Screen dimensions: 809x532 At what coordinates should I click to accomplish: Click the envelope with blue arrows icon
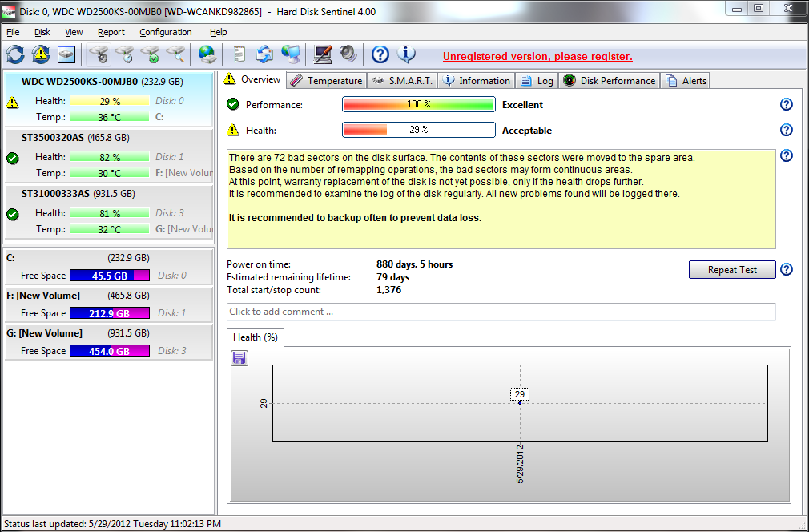pyautogui.click(x=264, y=54)
